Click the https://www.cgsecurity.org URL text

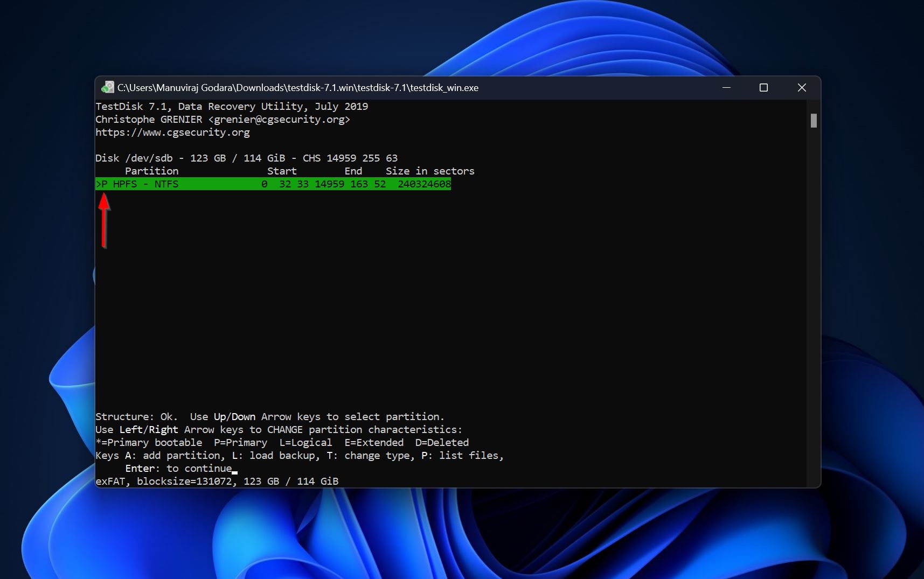[x=172, y=132]
